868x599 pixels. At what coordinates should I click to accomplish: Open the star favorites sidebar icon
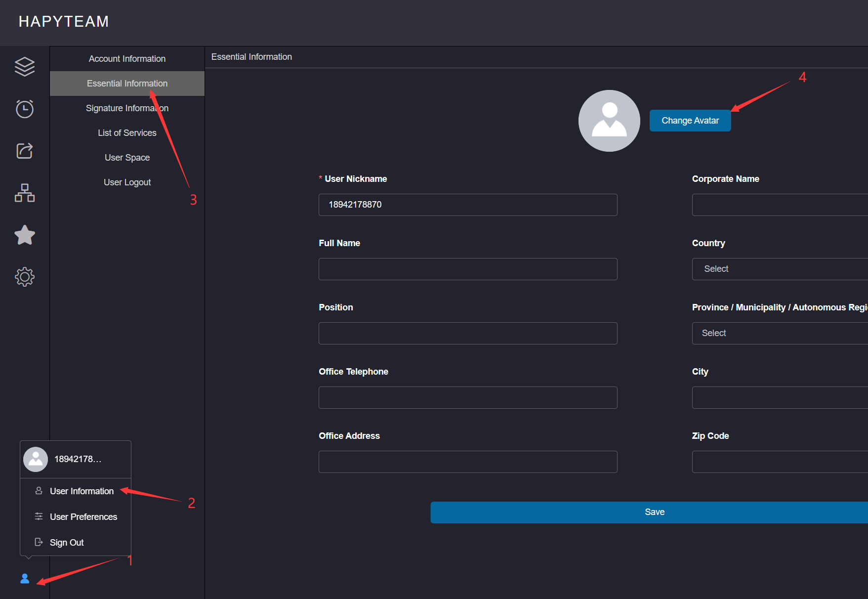click(x=25, y=235)
